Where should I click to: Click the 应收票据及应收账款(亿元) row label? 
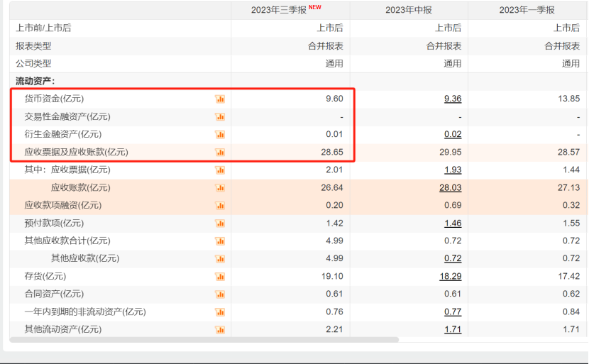76,152
